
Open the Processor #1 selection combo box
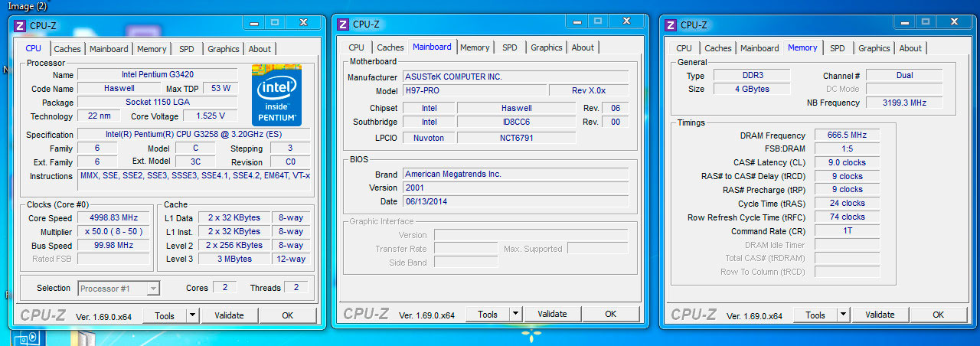pyautogui.click(x=119, y=289)
